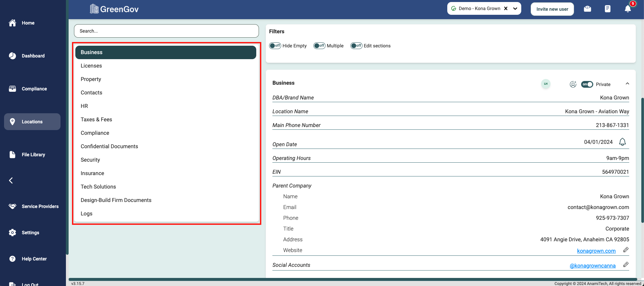Viewport: 644px width, 286px height.
Task: Click the address 4091 Angie Drive text
Action: click(584, 239)
